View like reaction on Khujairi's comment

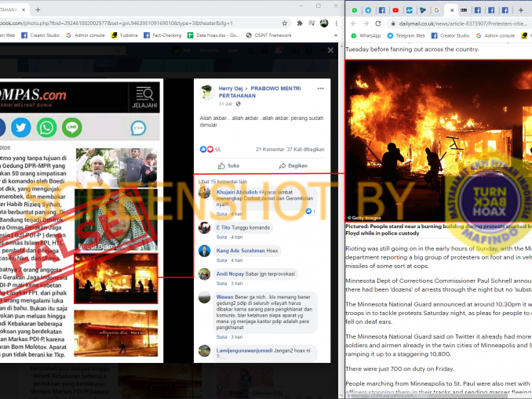pyautogui.click(x=311, y=211)
